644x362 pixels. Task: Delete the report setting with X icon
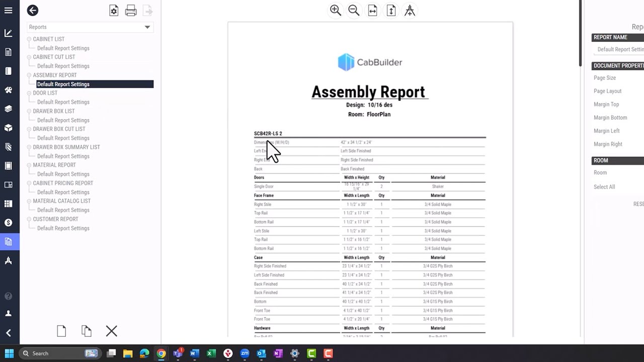click(x=112, y=331)
